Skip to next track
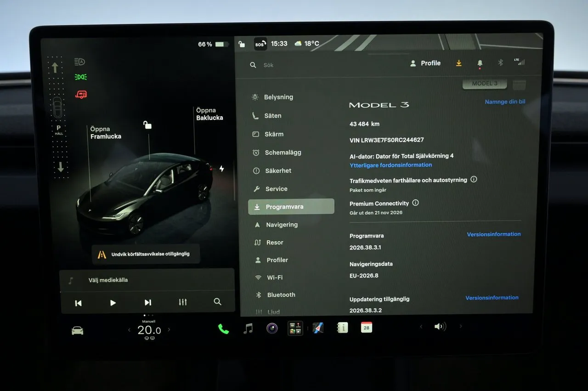 pyautogui.click(x=148, y=302)
